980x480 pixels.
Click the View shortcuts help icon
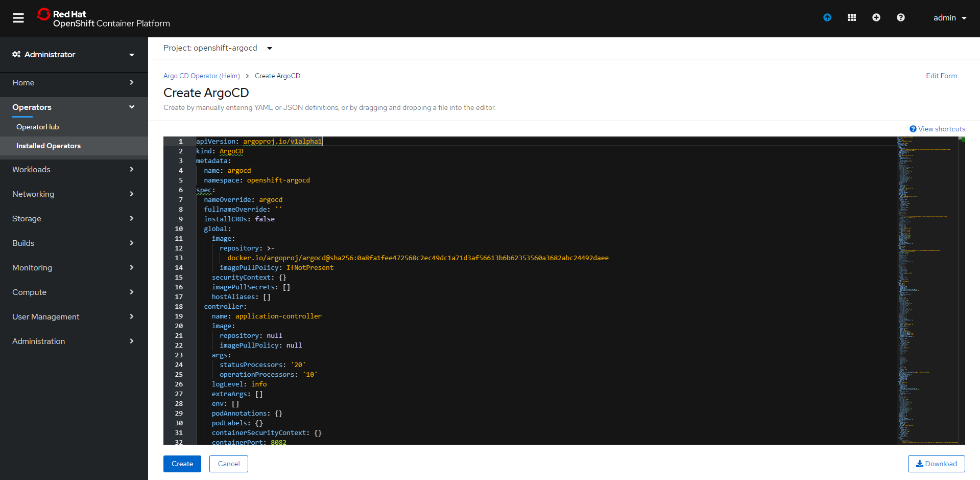coord(913,129)
